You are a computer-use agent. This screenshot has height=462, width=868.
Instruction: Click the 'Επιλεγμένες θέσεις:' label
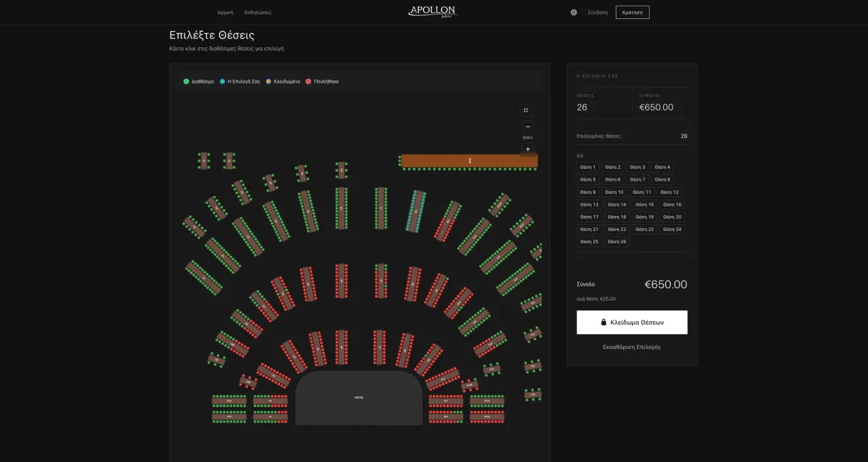point(599,136)
